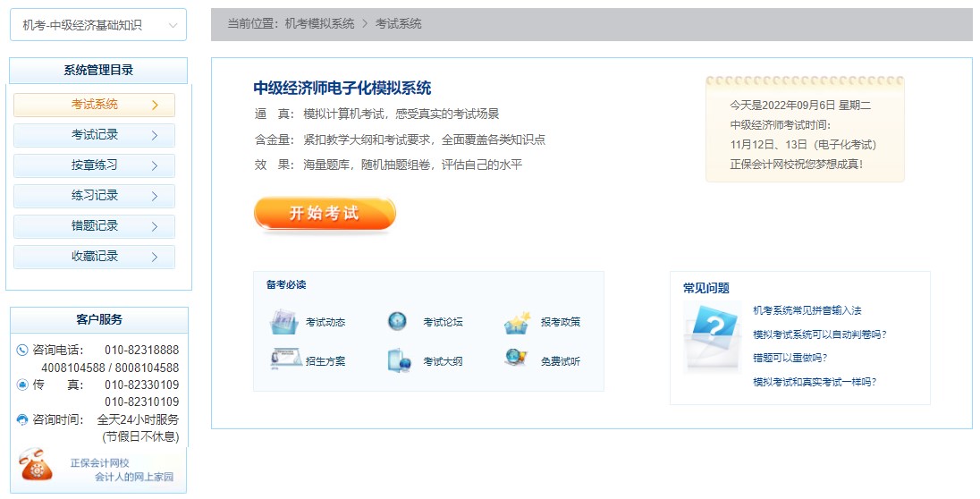Open FAQ 机考系统常见拼音输入法
This screenshot has height=499, width=980.
point(807,311)
